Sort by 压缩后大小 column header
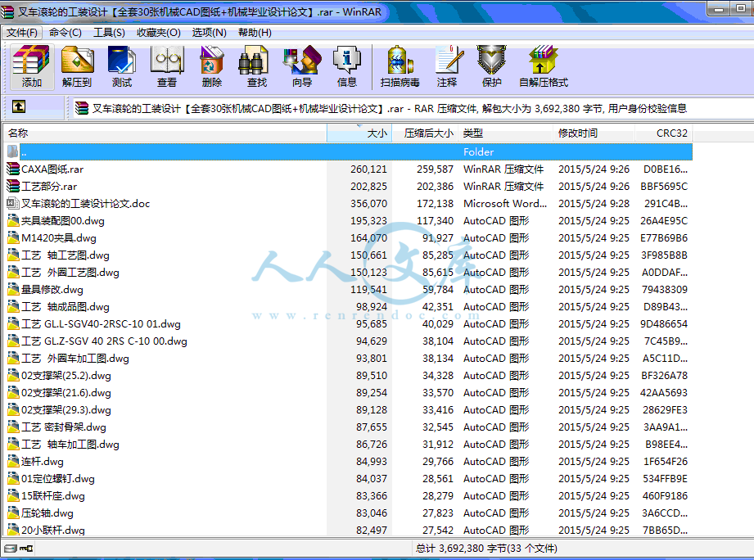 [x=425, y=133]
